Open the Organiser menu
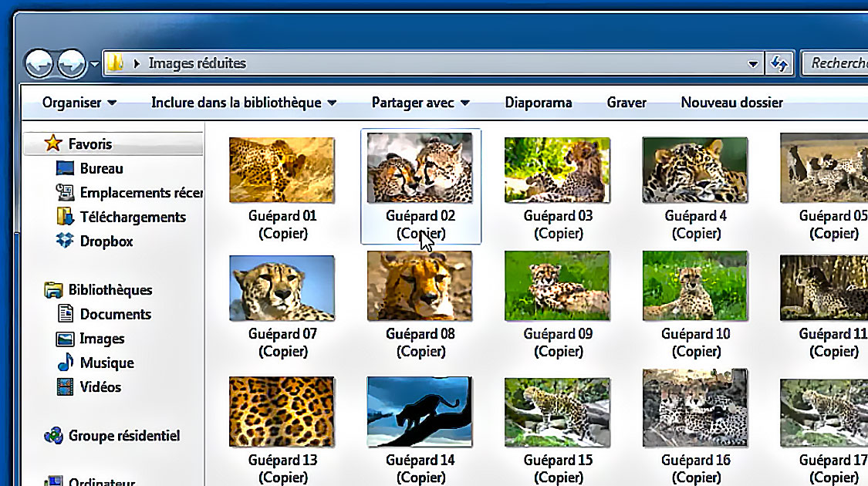Screen dimensions: 868x486 (79, 103)
